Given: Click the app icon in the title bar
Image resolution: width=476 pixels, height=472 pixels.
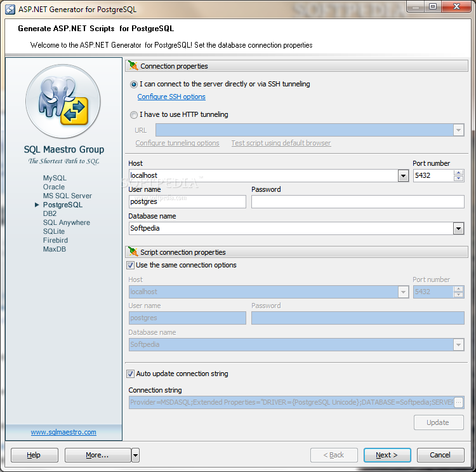Looking at the screenshot, I should click(10, 10).
